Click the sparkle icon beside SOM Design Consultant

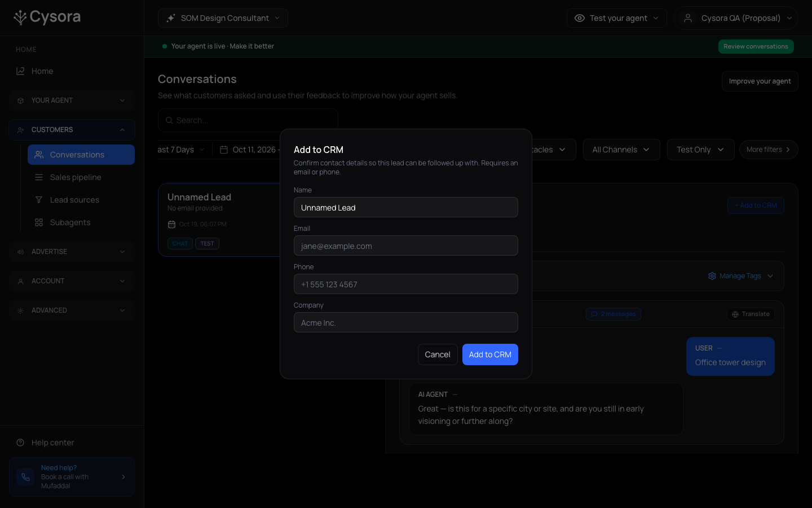pos(171,18)
